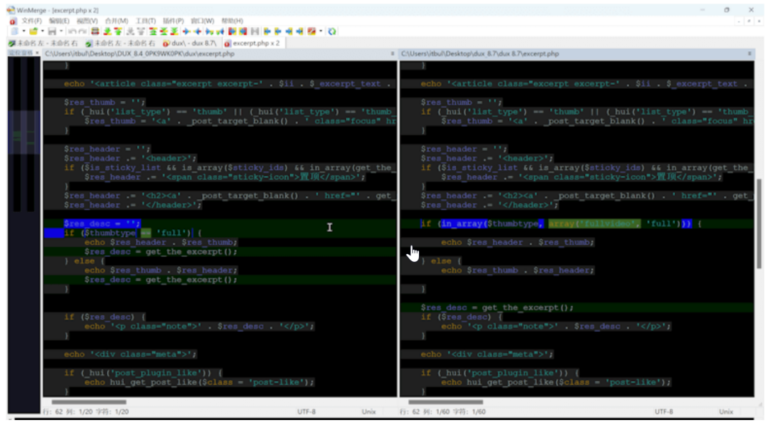This screenshot has height=425, width=768.
Task: Click the right pane dux 8.7 file path header
Action: 480,54
